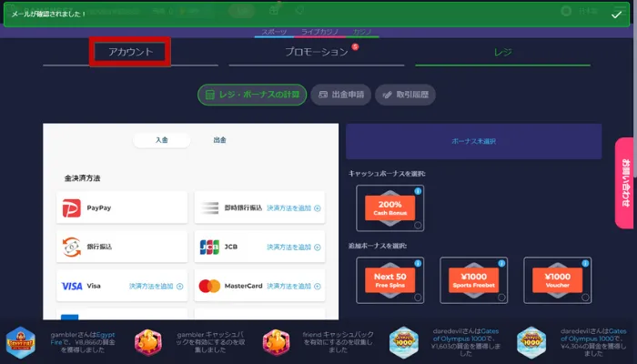Click red notification badge on プロモーション
The height and width of the screenshot is (364, 637).
point(356,46)
